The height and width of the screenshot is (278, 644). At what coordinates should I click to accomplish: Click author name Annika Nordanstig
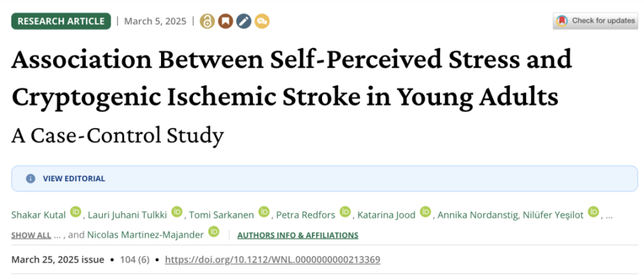coord(477,215)
